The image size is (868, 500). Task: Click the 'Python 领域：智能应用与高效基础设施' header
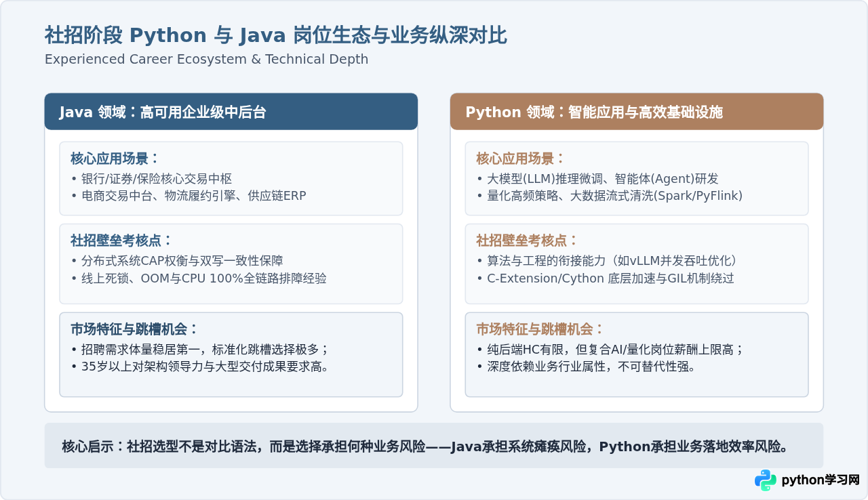pyautogui.click(x=637, y=112)
